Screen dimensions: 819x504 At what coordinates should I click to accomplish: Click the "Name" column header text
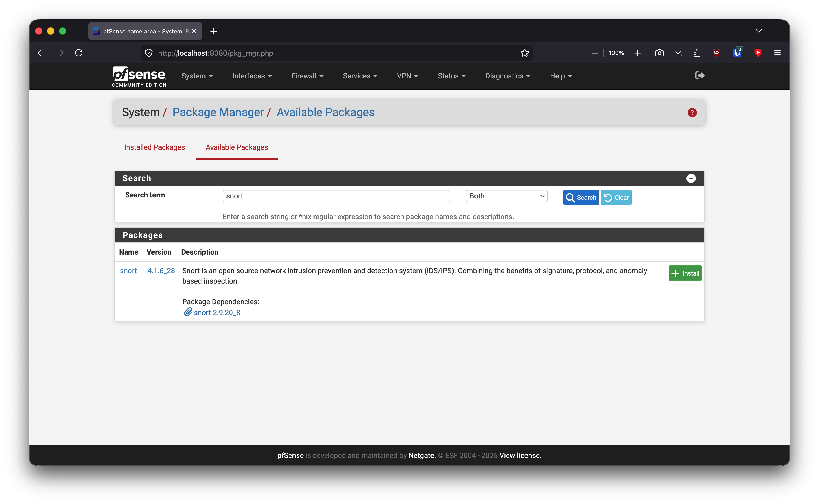click(x=128, y=252)
